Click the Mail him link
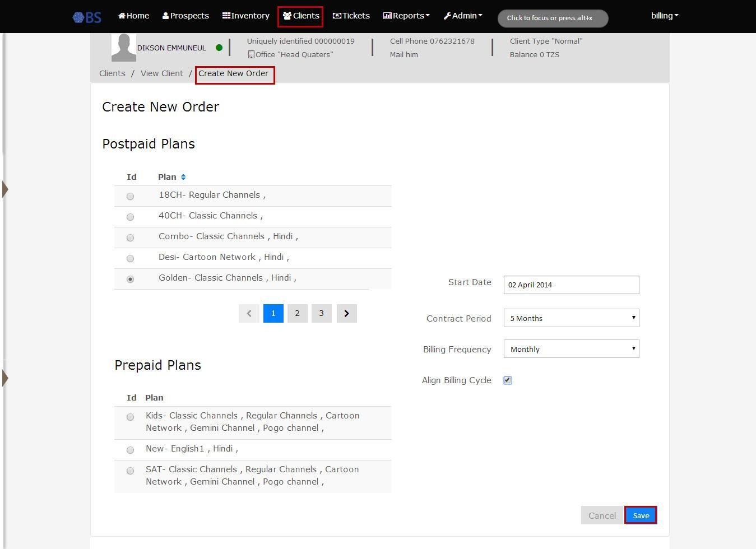Image resolution: width=756 pixels, height=549 pixels. coord(403,54)
